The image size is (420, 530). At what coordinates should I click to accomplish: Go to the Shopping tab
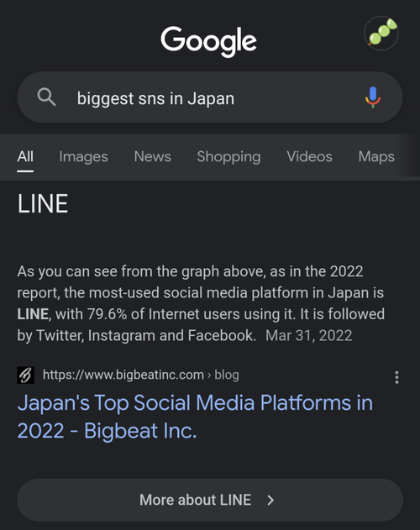pos(228,157)
